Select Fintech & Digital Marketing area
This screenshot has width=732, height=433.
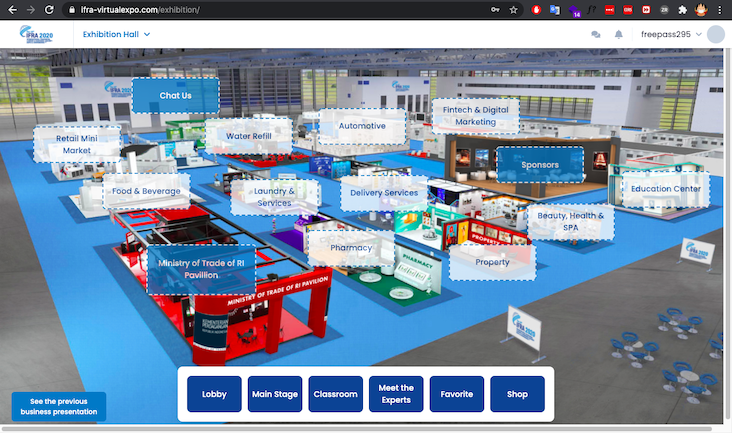(476, 116)
